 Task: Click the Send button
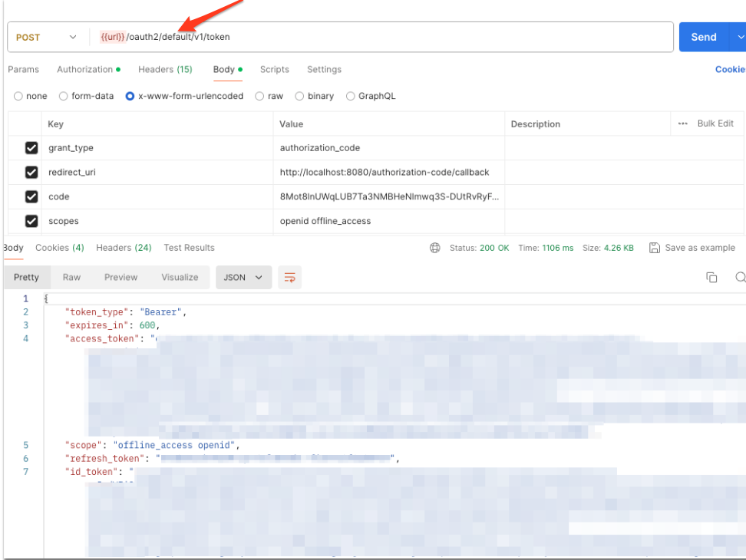click(703, 37)
